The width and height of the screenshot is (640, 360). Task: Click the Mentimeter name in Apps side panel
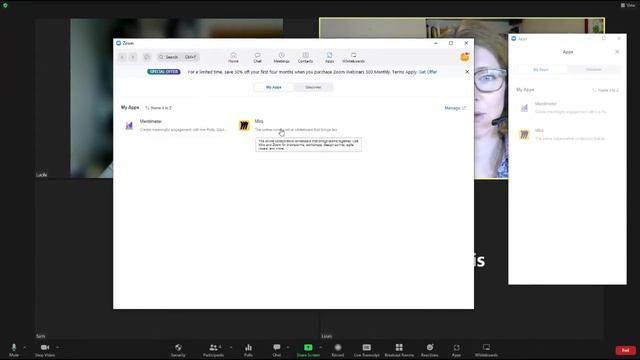click(546, 104)
